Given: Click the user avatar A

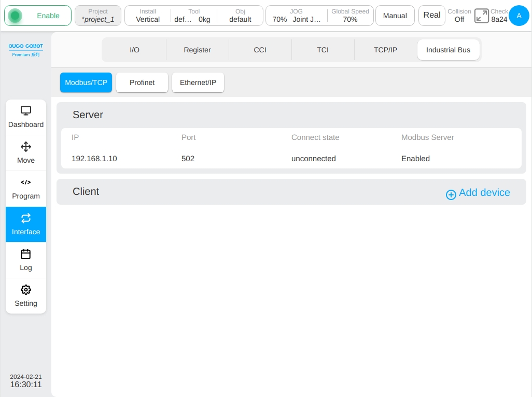Looking at the screenshot, I should click(519, 16).
